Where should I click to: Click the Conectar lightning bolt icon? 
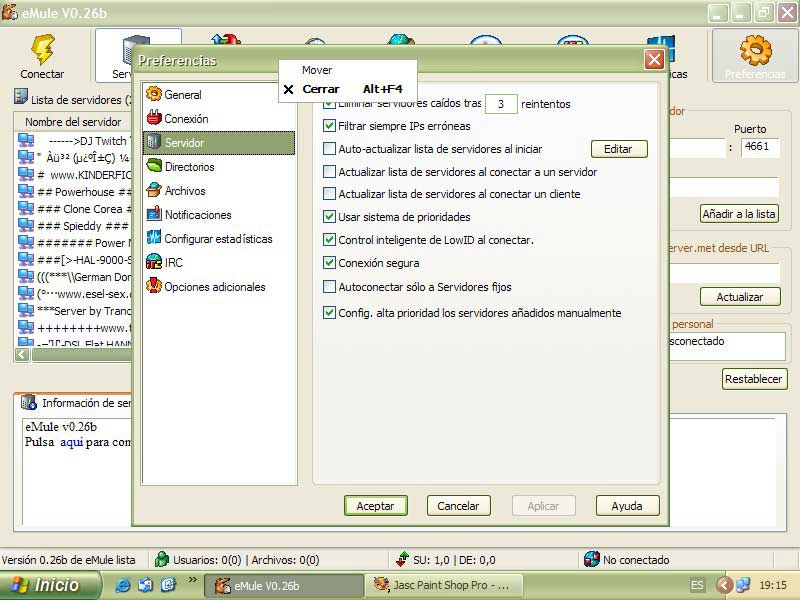coord(43,49)
